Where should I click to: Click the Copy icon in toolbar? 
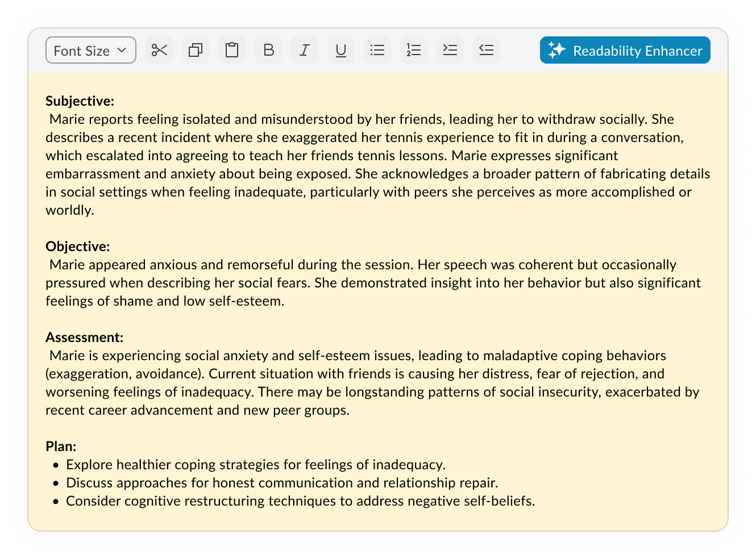(x=196, y=51)
